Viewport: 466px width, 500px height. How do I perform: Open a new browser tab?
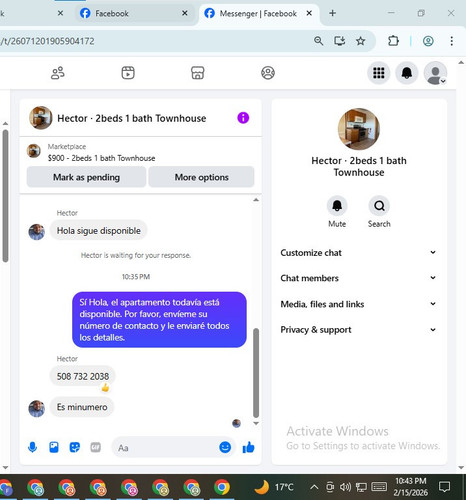point(332,13)
